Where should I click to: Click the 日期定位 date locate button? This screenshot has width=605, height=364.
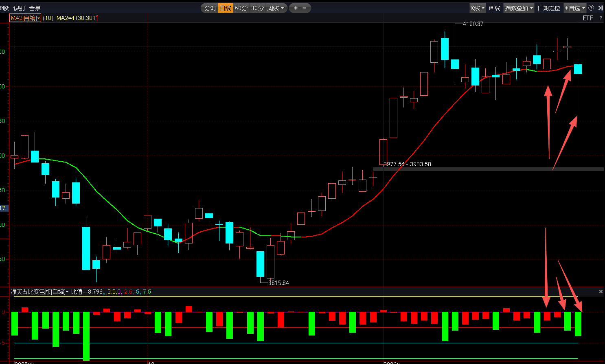point(548,8)
